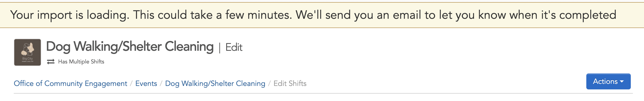Go to Office of Community Engagement breadcrumb
Screen dimensions: 644x101
[70, 84]
